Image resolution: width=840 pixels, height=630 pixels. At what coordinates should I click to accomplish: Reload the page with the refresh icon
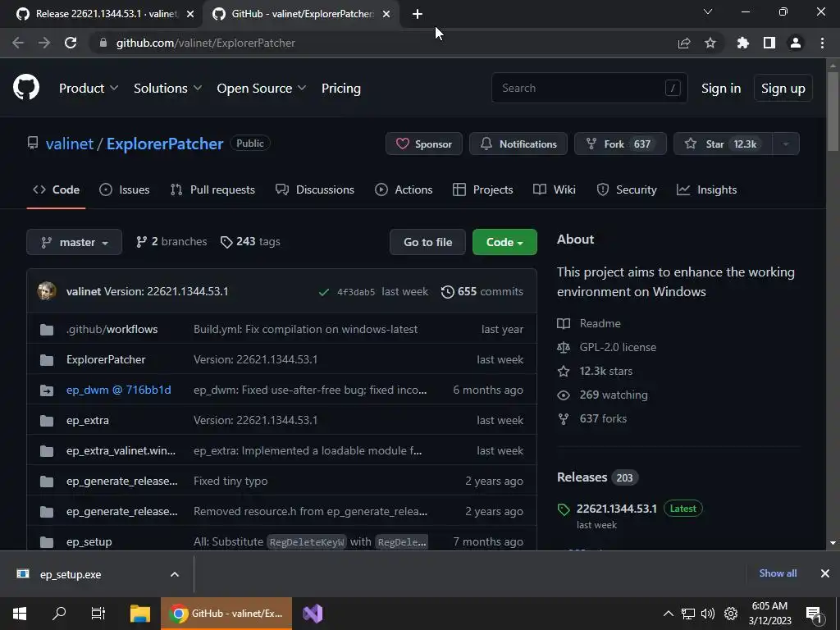coord(71,43)
